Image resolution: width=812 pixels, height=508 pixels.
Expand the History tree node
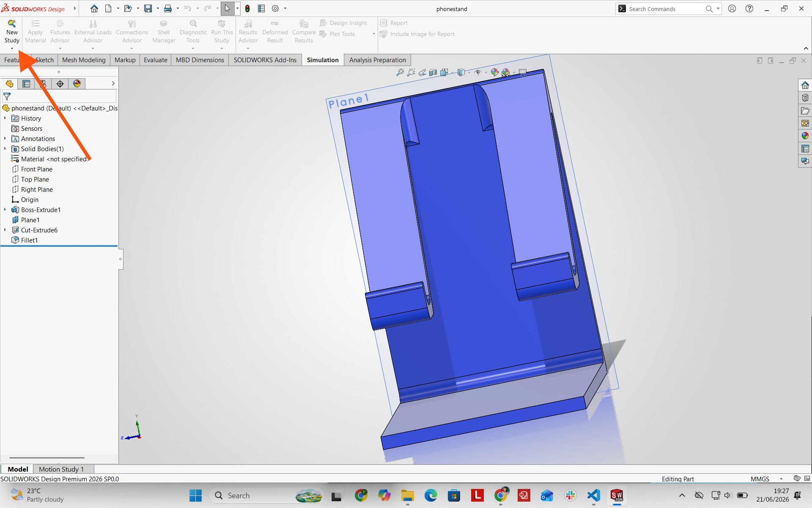click(5, 119)
